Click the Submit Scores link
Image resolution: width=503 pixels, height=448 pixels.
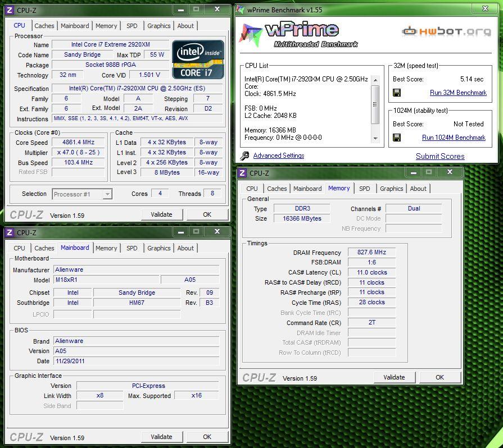click(440, 157)
